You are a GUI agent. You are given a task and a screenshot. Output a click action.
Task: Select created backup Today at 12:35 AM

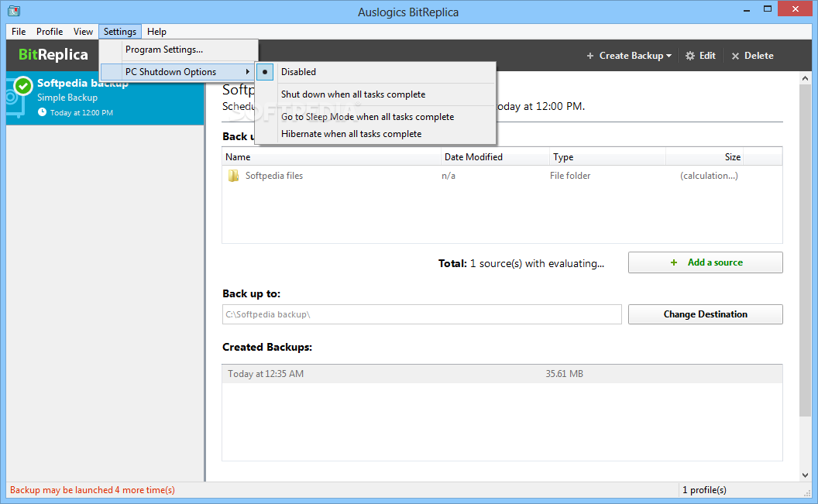tap(502, 374)
